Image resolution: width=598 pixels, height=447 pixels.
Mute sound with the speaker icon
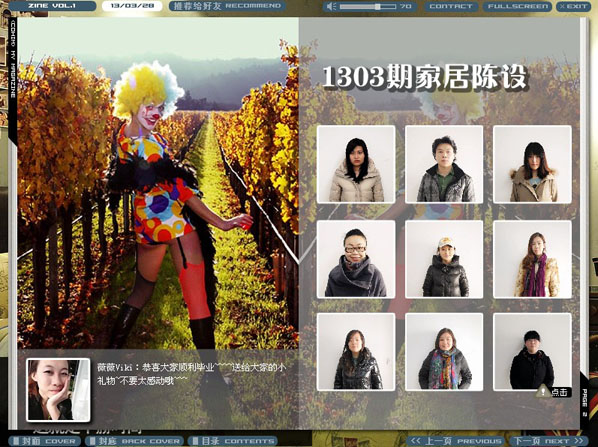[x=332, y=6]
